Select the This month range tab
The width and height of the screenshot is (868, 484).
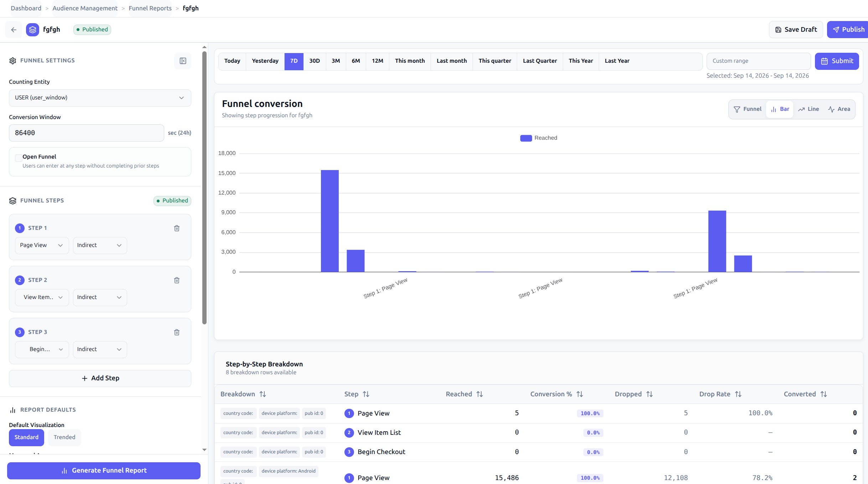coord(410,61)
